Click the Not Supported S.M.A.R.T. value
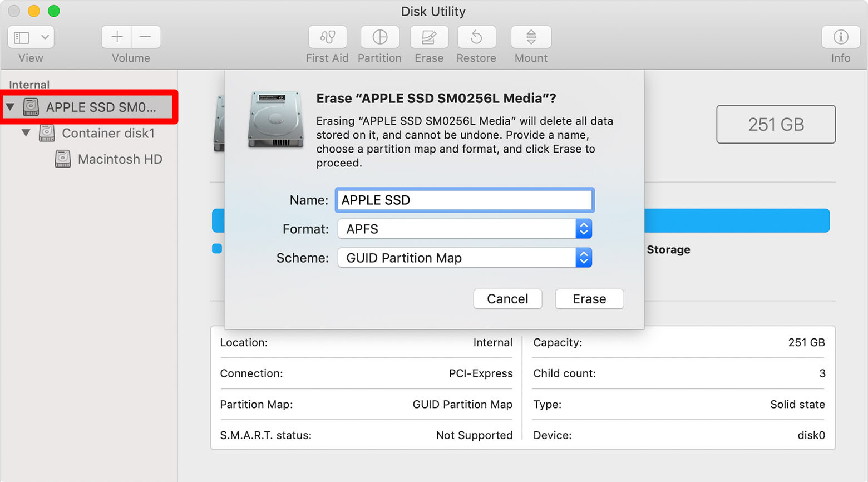 474,435
